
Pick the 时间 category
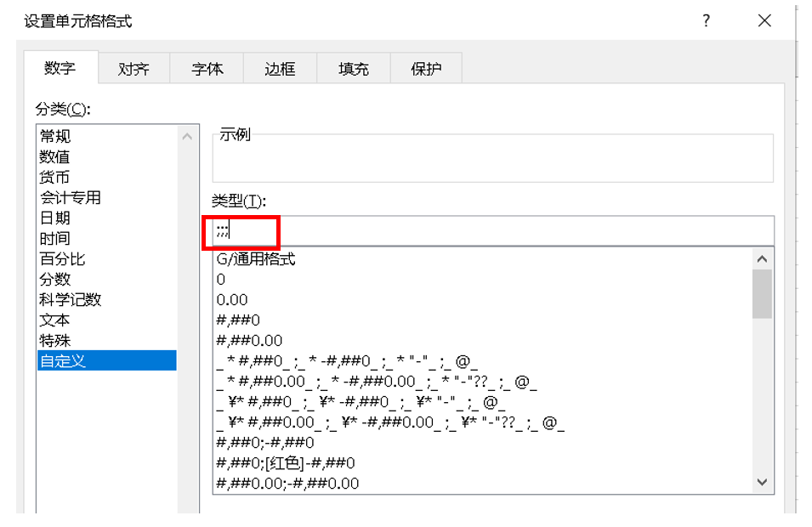click(107, 238)
